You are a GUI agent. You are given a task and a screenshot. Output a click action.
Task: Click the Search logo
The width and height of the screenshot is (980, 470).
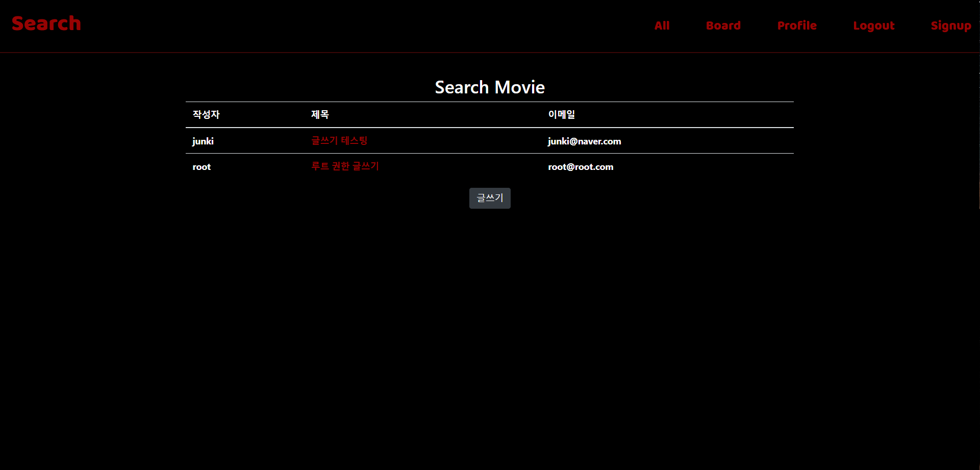click(x=46, y=23)
